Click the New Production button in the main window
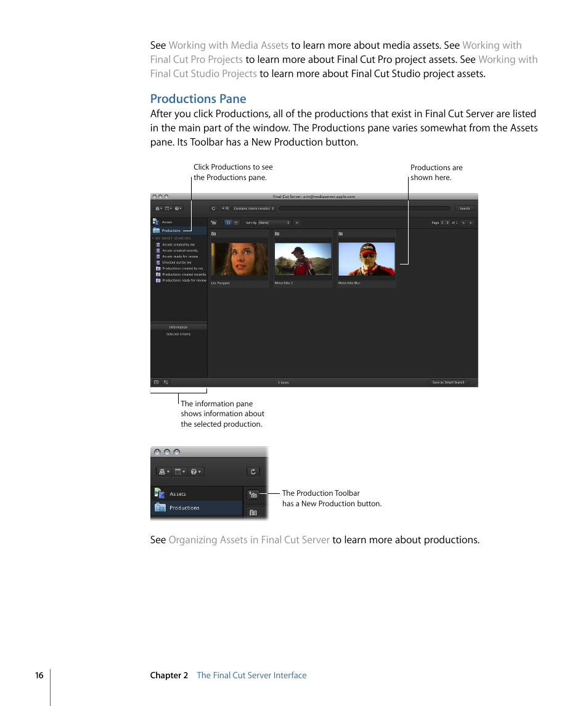Image resolution: width=588 pixels, height=706 pixels. 214,223
